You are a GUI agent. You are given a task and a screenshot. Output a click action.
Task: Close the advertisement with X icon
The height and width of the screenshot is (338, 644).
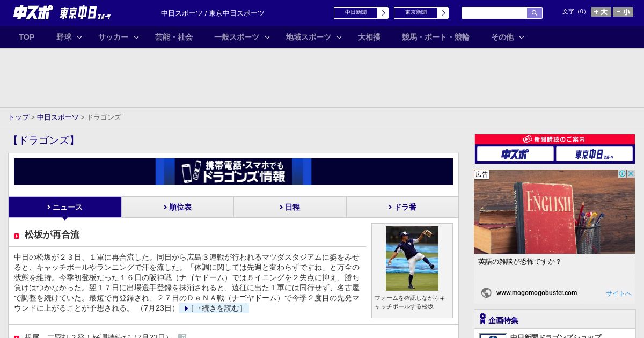pos(631,174)
